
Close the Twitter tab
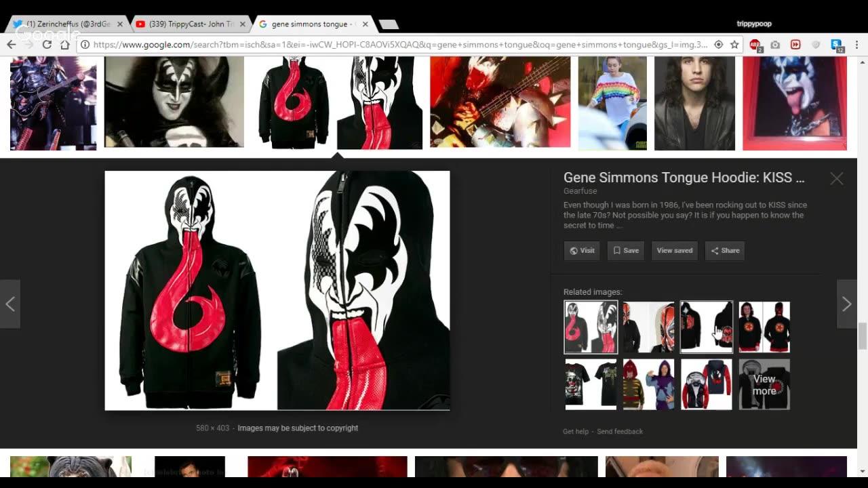(x=120, y=24)
